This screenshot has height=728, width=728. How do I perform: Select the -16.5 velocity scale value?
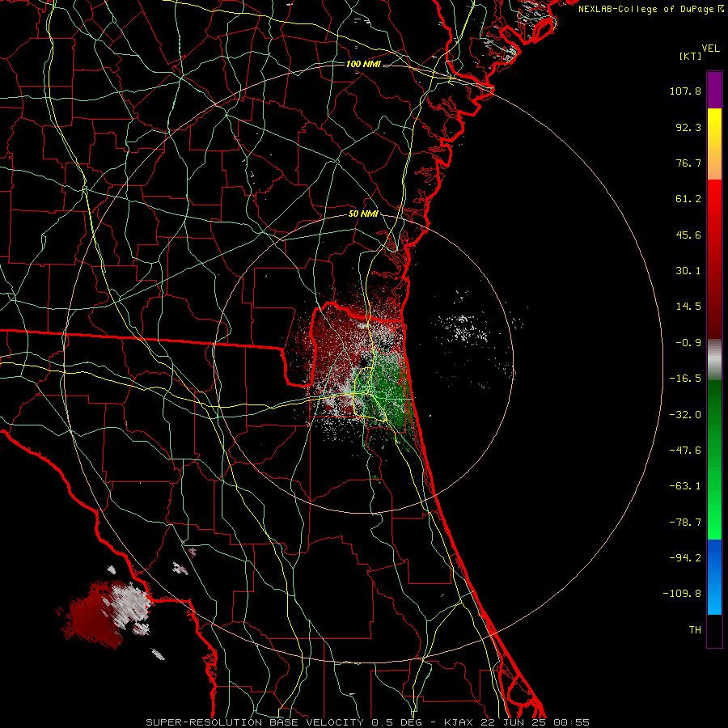pyautogui.click(x=685, y=379)
